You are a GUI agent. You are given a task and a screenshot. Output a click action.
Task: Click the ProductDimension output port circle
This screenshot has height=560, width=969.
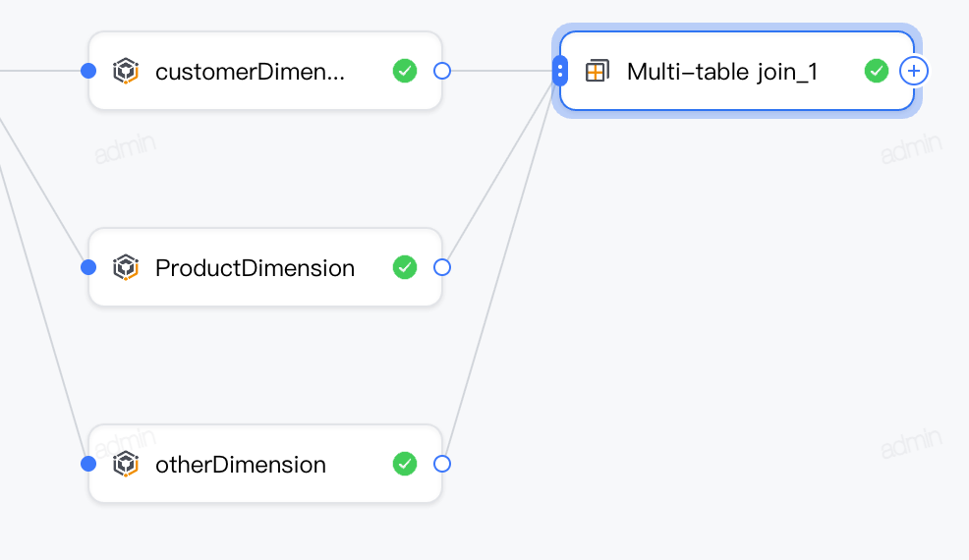click(442, 267)
